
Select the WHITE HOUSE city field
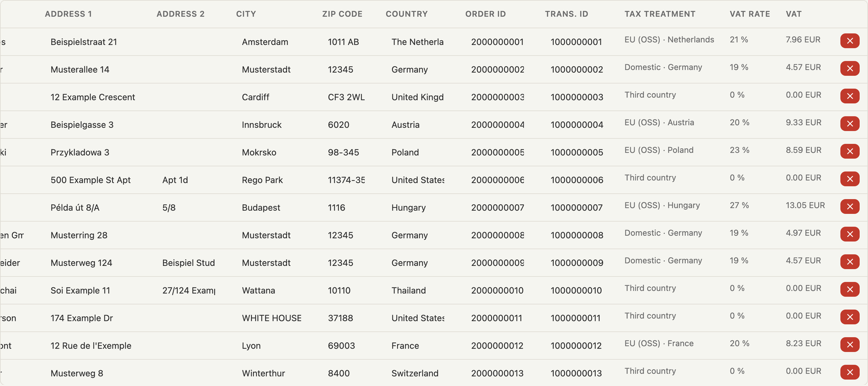pyautogui.click(x=272, y=318)
